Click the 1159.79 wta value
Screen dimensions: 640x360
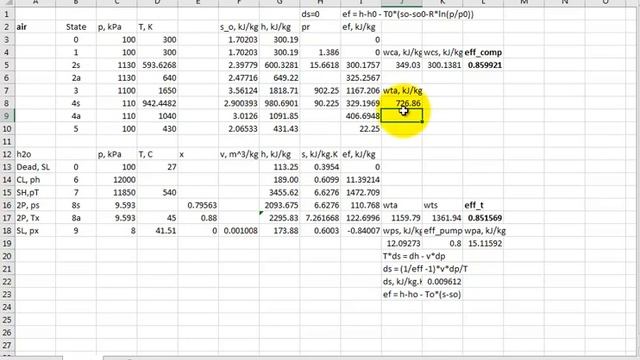[402, 218]
